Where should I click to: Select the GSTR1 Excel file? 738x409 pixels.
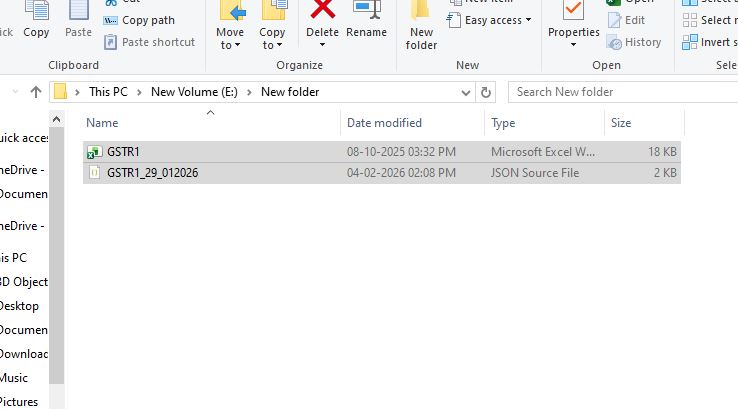pyautogui.click(x=122, y=152)
